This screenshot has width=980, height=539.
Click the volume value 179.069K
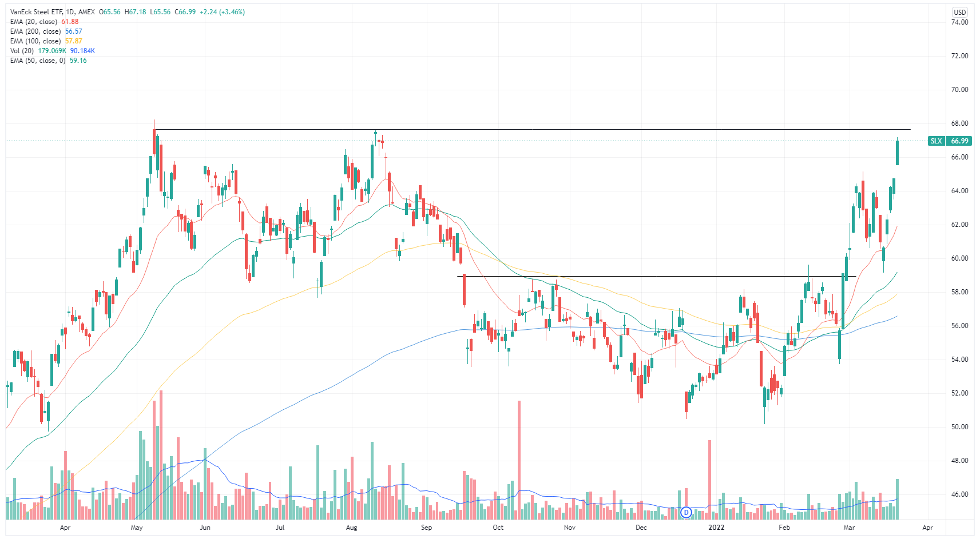coord(52,51)
